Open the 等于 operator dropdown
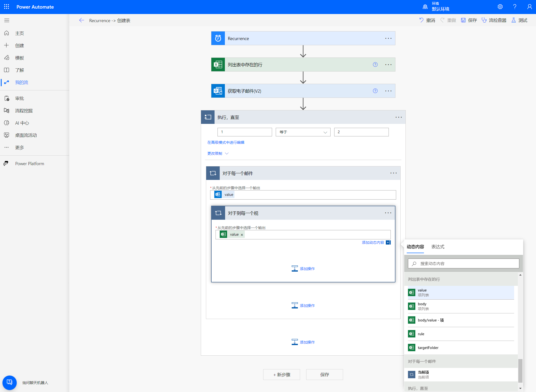 pos(303,132)
